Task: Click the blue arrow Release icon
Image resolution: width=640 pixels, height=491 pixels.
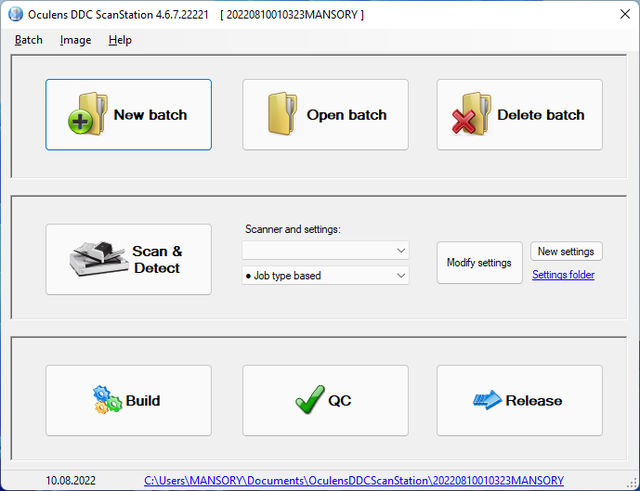Action: (x=487, y=400)
